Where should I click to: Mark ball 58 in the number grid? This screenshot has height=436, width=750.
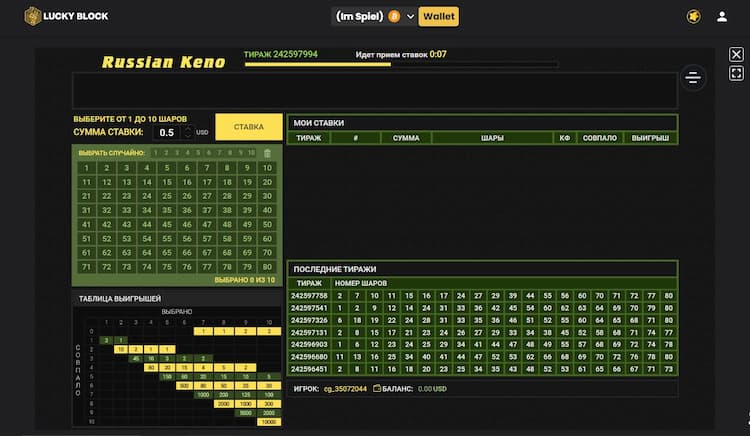pos(227,239)
